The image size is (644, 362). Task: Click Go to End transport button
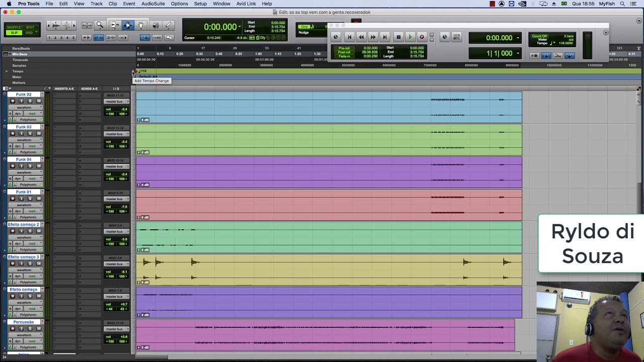pos(385,37)
